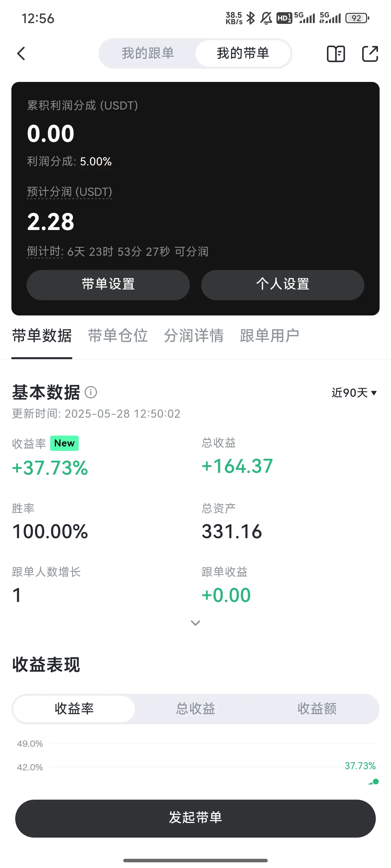The height and width of the screenshot is (868, 391).
Task: Switch to 跟单用户 tab
Action: (x=270, y=336)
